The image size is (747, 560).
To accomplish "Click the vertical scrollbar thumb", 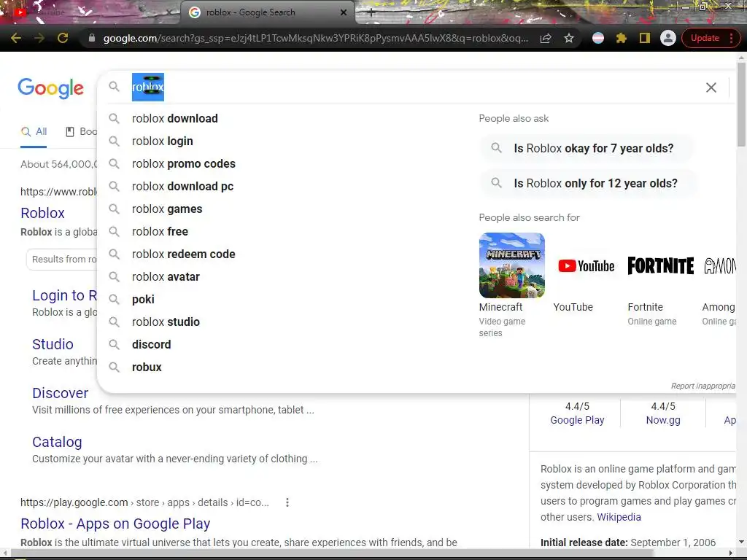I will coord(741,104).
